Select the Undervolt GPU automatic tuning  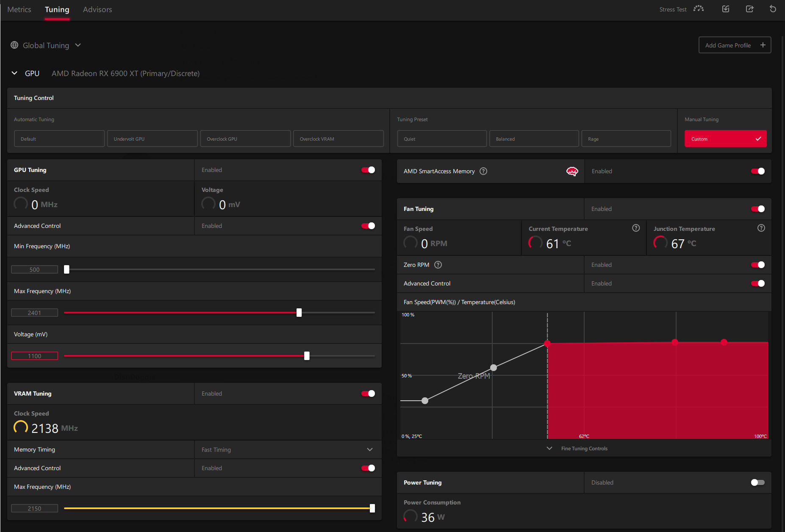pos(153,139)
